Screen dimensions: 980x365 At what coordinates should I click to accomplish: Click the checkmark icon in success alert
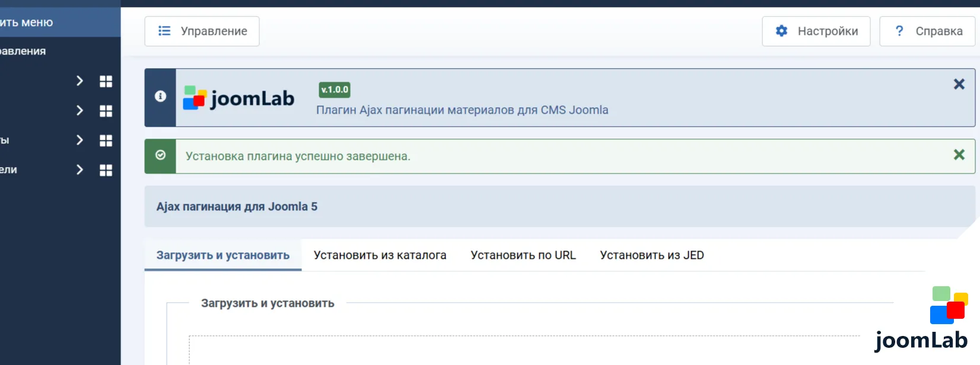tap(160, 155)
